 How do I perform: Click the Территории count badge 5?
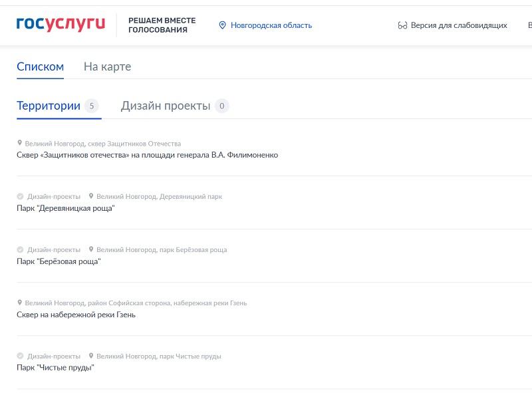[92, 106]
